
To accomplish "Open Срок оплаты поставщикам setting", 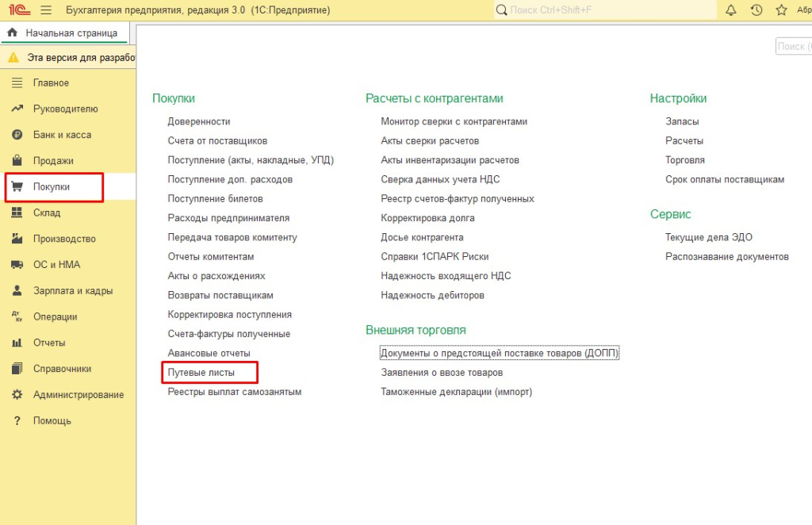I will [725, 179].
